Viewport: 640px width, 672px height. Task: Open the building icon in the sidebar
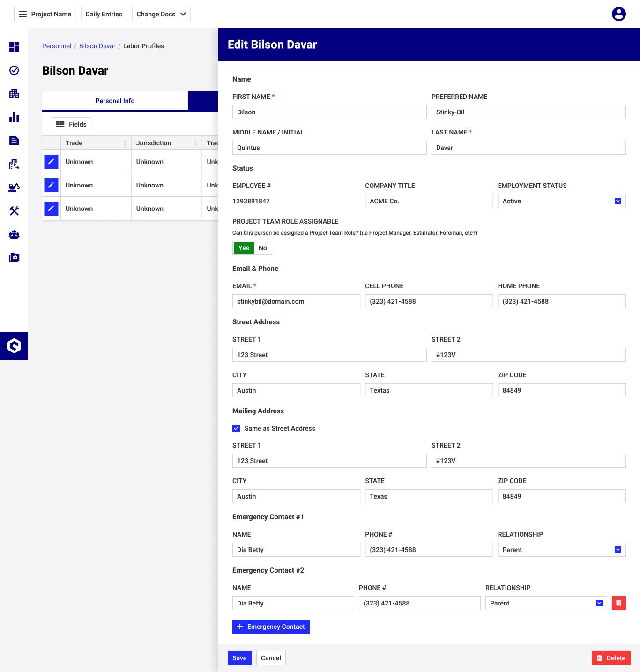point(14,94)
